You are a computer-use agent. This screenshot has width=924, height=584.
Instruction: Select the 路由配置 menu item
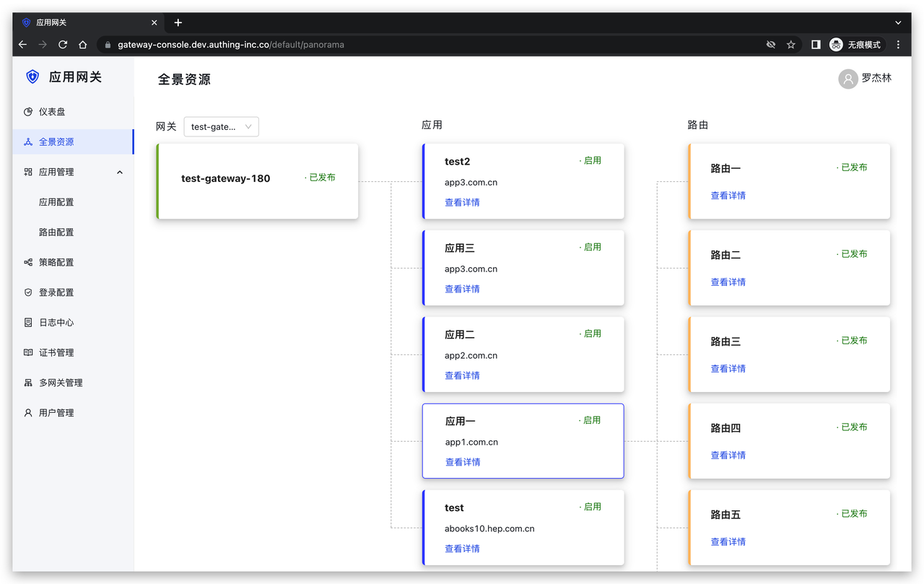click(57, 232)
